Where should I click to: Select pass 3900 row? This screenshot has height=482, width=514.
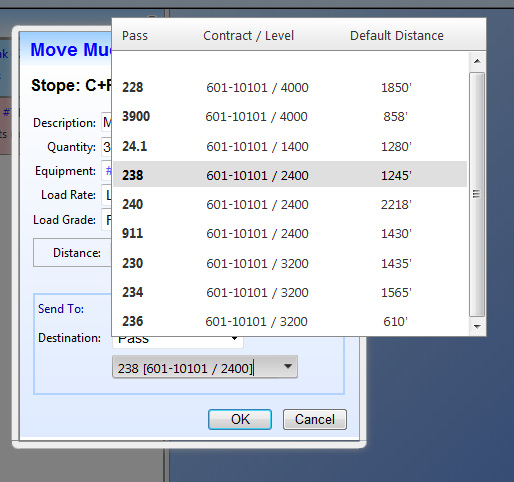[290, 116]
